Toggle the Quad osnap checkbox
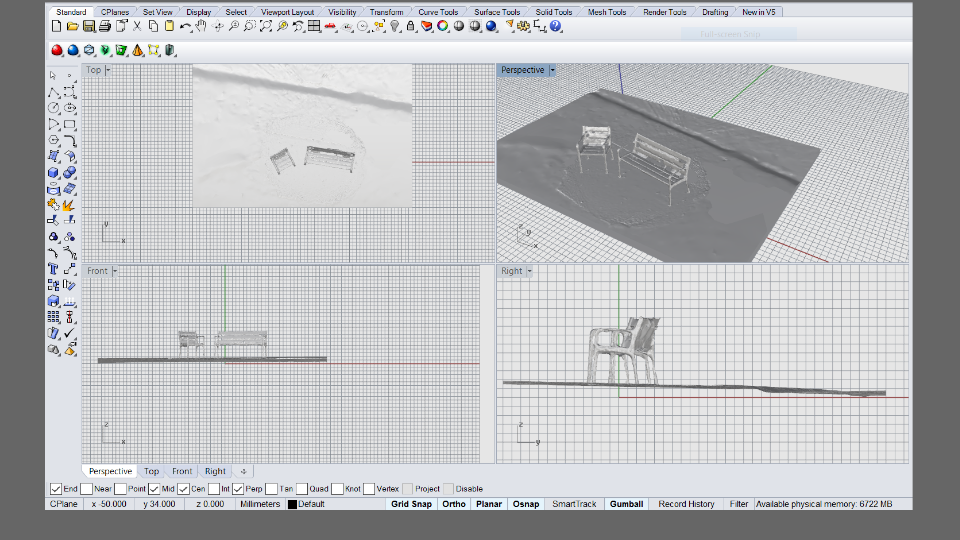The width and height of the screenshot is (960, 540). (301, 489)
